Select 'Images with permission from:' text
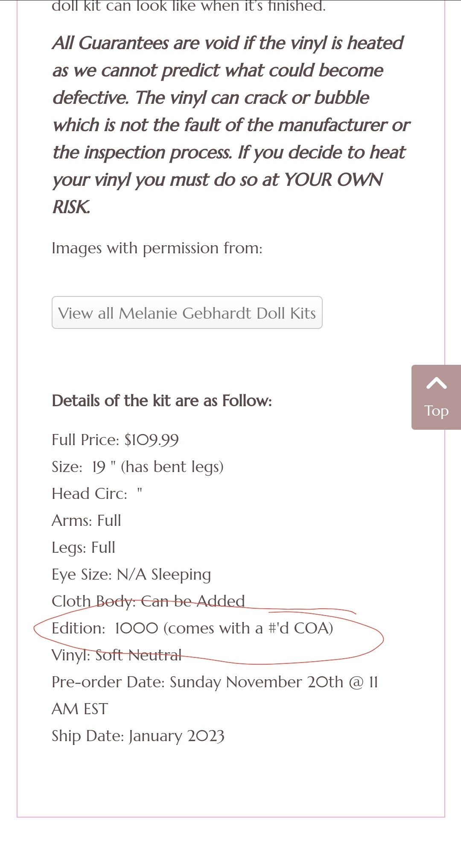Viewport: 461px width, 868px height. click(x=157, y=248)
